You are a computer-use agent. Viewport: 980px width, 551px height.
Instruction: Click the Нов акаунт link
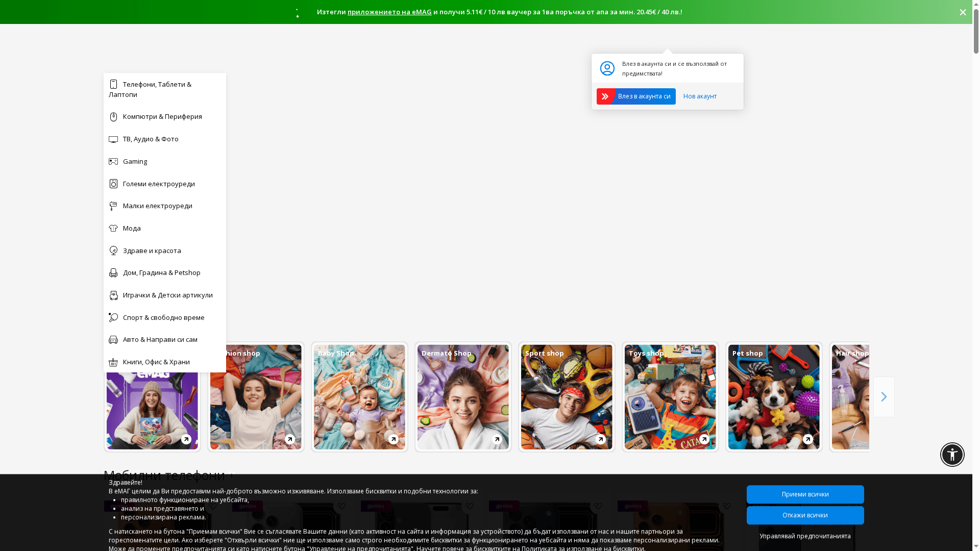700,96
